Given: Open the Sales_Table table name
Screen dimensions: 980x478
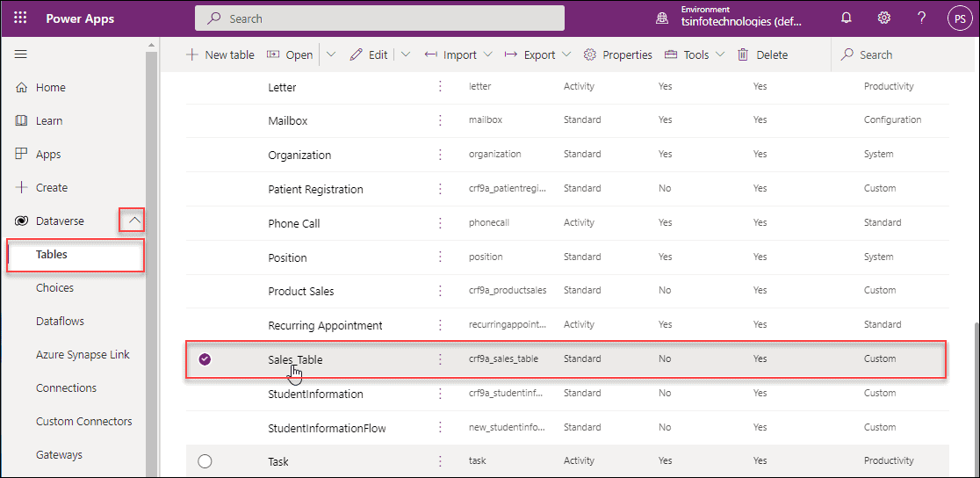Looking at the screenshot, I should [295, 359].
